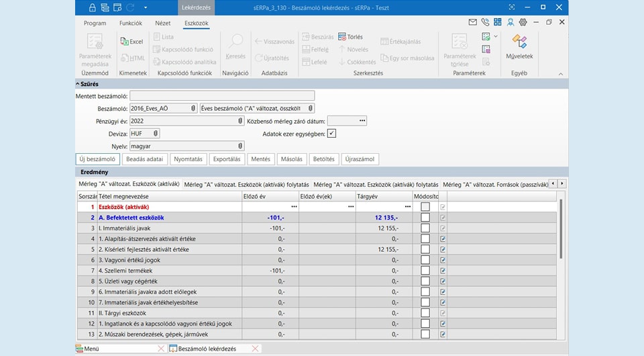
Task: Collapse the Szűrés filter section
Action: tap(78, 84)
